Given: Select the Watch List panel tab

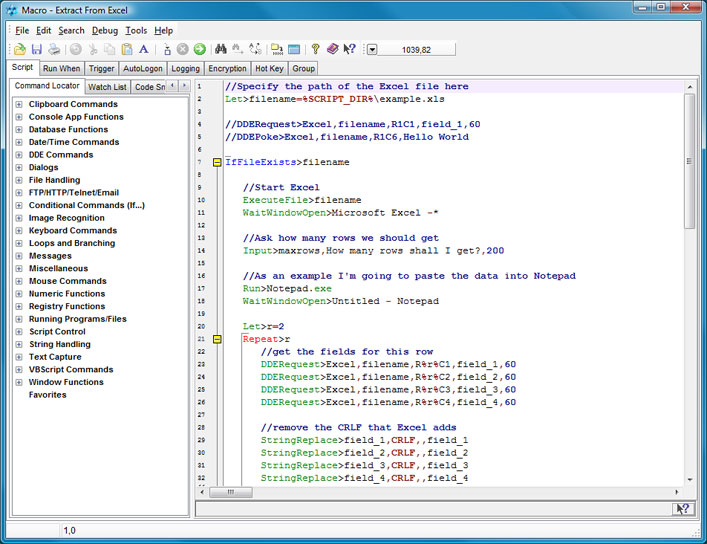Looking at the screenshot, I should pos(107,87).
